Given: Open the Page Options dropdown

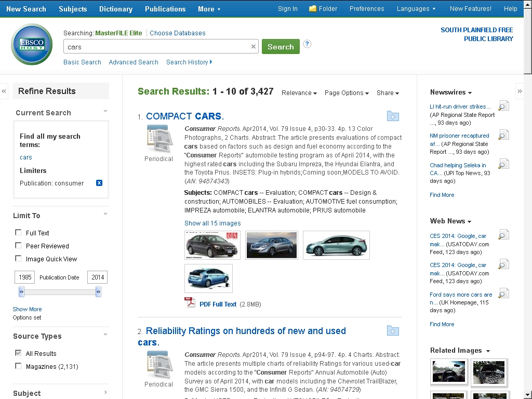Looking at the screenshot, I should pyautogui.click(x=347, y=93).
